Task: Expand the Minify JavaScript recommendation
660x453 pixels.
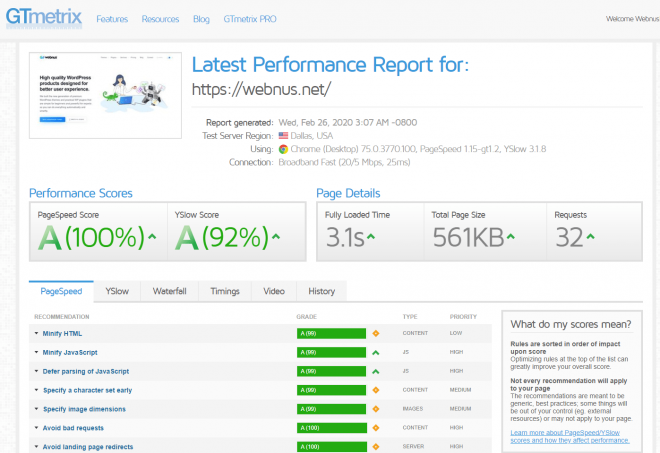Action: (x=36, y=352)
